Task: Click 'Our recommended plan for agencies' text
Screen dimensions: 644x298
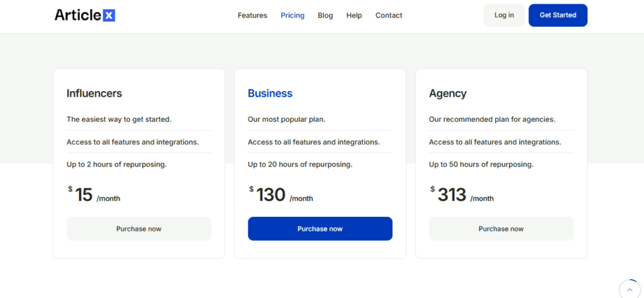Action: click(x=492, y=119)
